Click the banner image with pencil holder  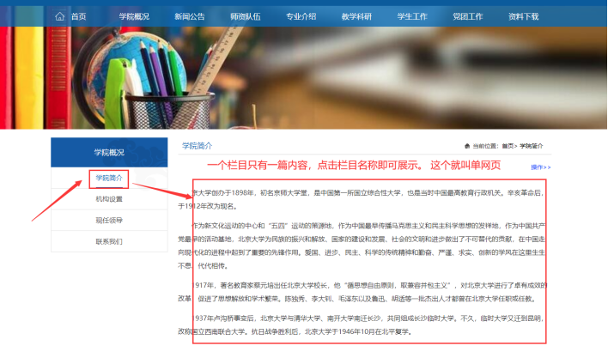(x=304, y=79)
